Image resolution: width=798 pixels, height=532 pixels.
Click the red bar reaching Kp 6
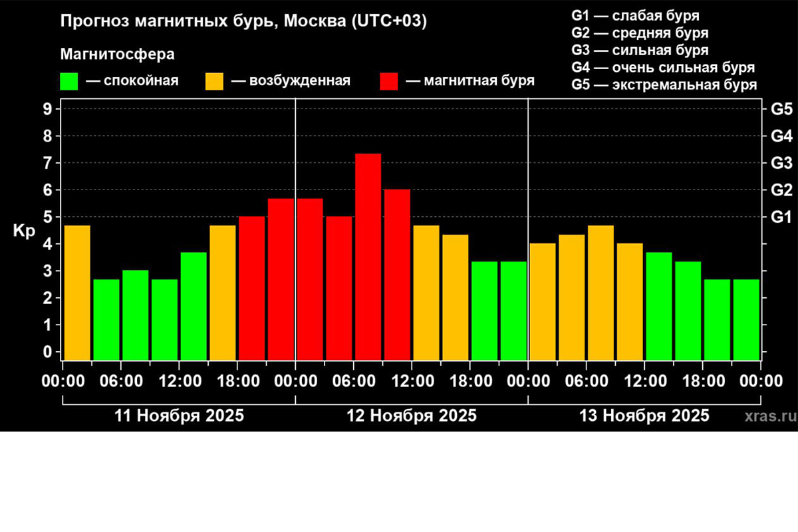coord(396,266)
